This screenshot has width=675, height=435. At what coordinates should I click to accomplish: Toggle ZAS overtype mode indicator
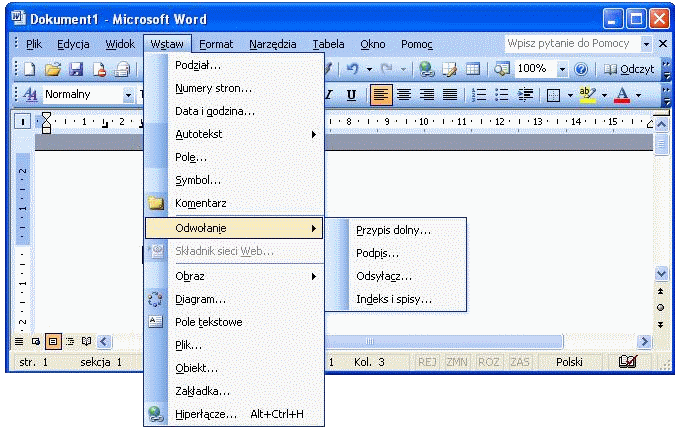click(520, 362)
